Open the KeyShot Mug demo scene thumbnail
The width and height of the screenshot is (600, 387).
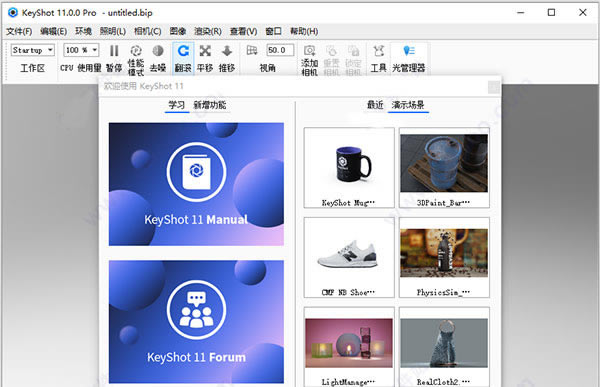(x=349, y=168)
